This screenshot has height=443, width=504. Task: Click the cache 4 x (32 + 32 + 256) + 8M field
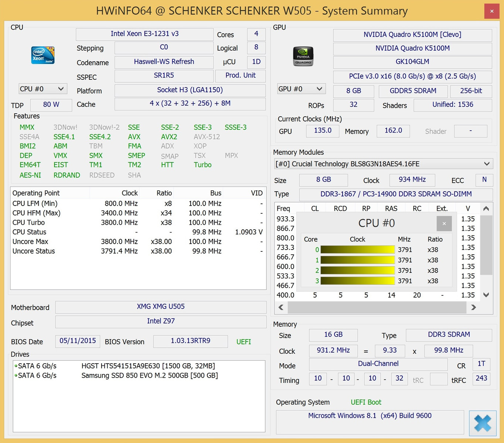tap(190, 104)
